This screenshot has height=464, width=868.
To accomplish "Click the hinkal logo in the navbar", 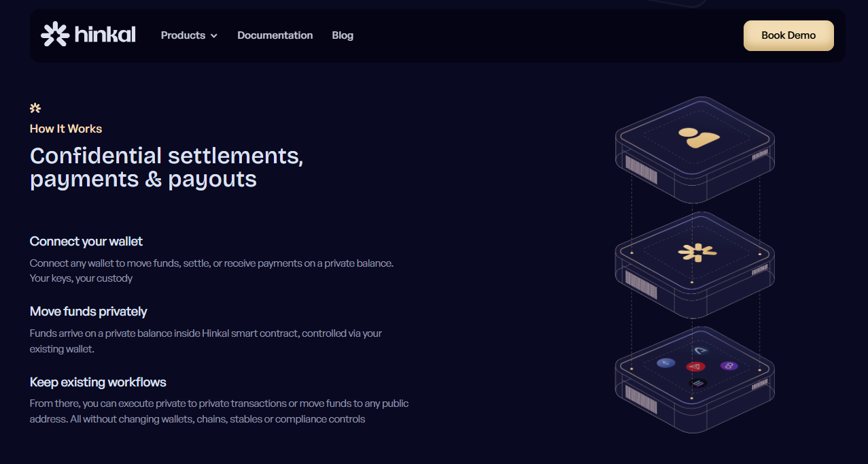I will (88, 35).
